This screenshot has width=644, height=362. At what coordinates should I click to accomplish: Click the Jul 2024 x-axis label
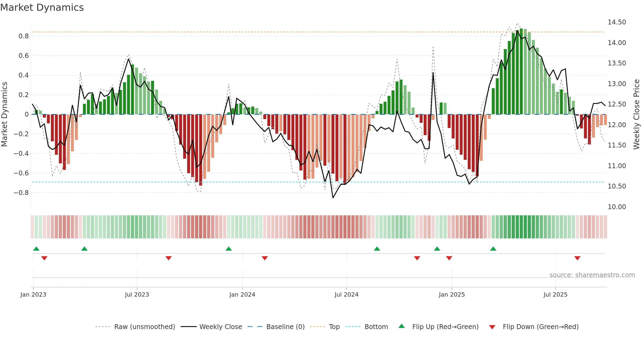coord(346,294)
